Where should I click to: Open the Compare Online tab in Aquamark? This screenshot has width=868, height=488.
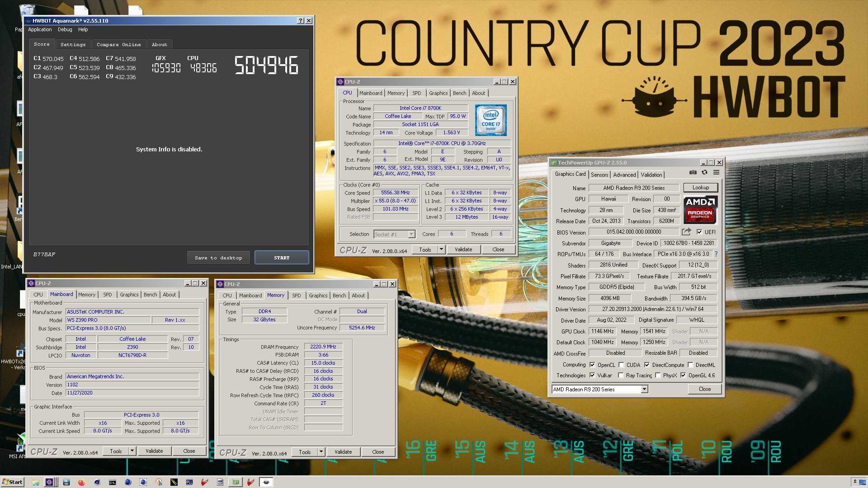pyautogui.click(x=118, y=44)
